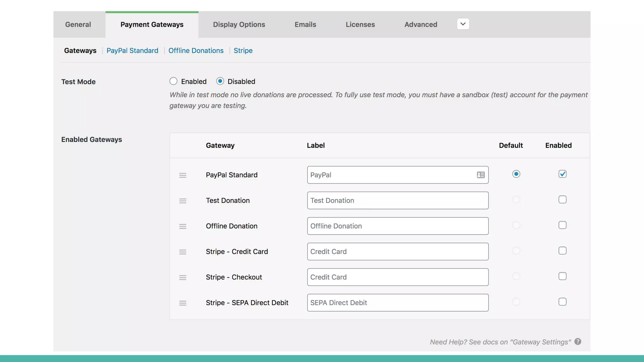
Task: Enable Test Mode radio button
Action: pos(173,81)
